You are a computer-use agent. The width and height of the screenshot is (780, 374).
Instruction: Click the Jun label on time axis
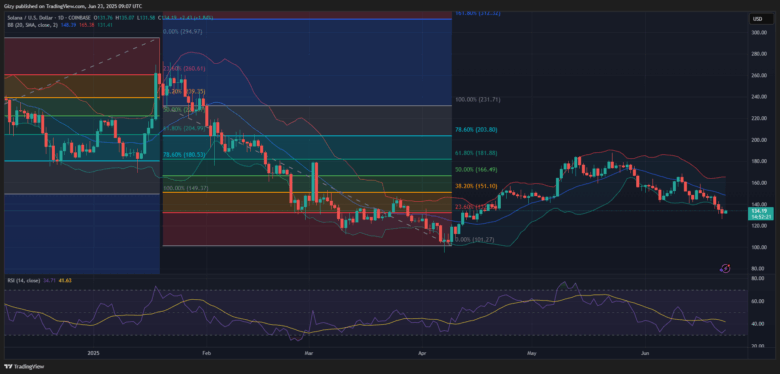tap(645, 354)
